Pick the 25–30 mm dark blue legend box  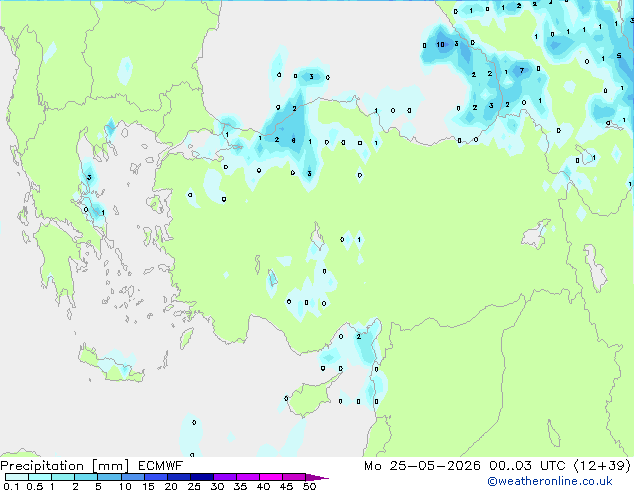201,477
